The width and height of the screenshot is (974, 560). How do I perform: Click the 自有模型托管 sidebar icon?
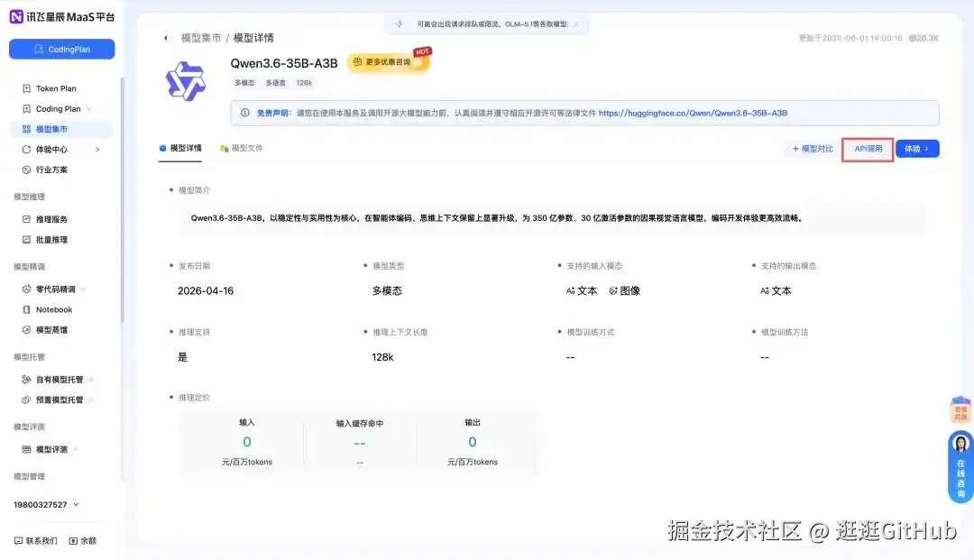26,380
